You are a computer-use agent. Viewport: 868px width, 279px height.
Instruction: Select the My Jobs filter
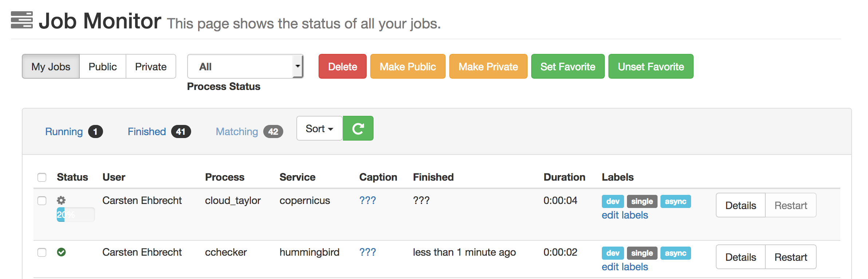pyautogui.click(x=51, y=66)
